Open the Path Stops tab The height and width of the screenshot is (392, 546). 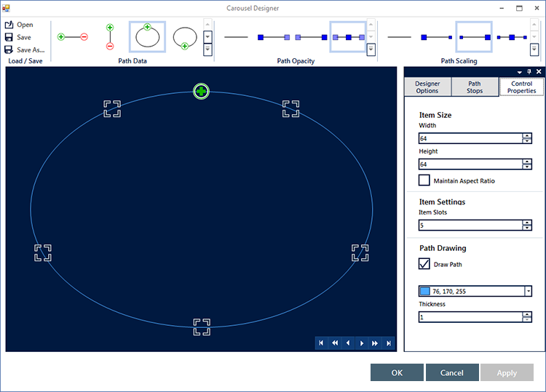point(475,87)
